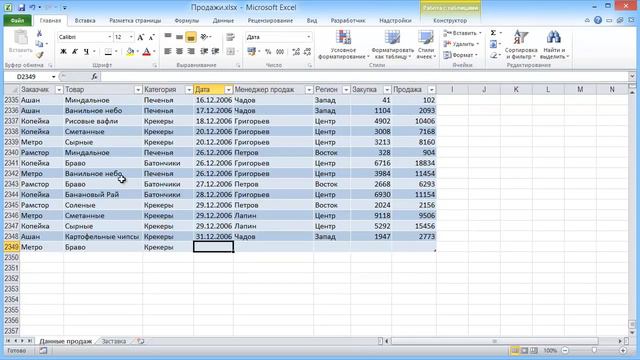Switch to the Заставка sheet tab
Image resolution: width=640 pixels, height=360 pixels.
coord(114,341)
